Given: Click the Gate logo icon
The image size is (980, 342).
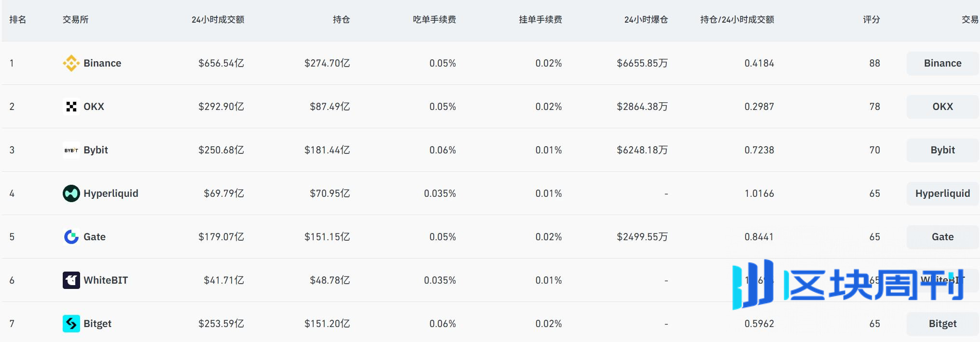Looking at the screenshot, I should pyautogui.click(x=71, y=237).
